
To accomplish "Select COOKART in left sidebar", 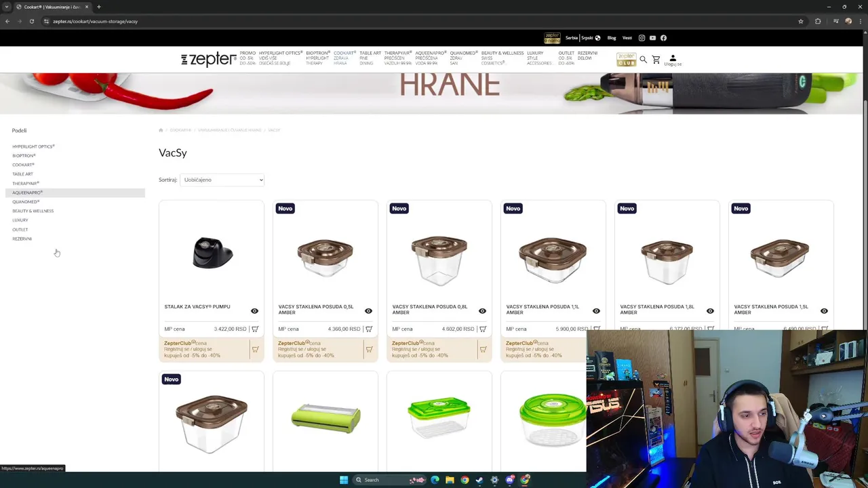I will point(23,165).
